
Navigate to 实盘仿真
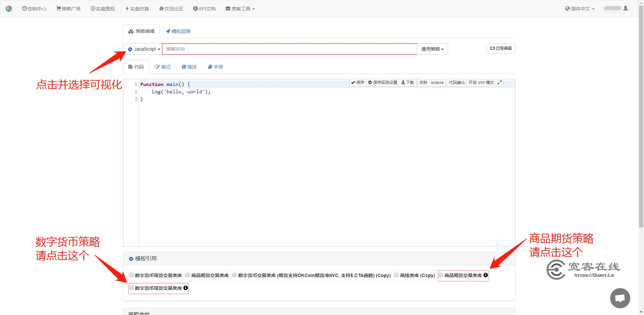click(x=137, y=9)
